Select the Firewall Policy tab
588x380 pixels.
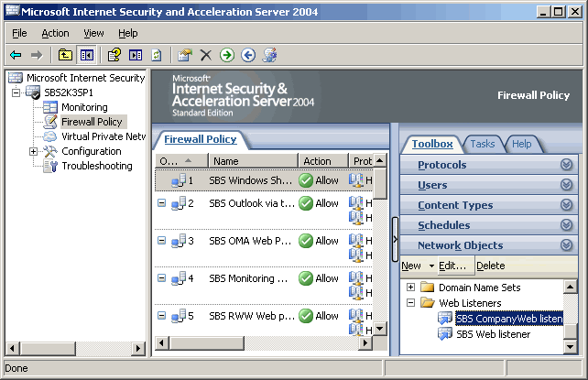[x=201, y=139]
